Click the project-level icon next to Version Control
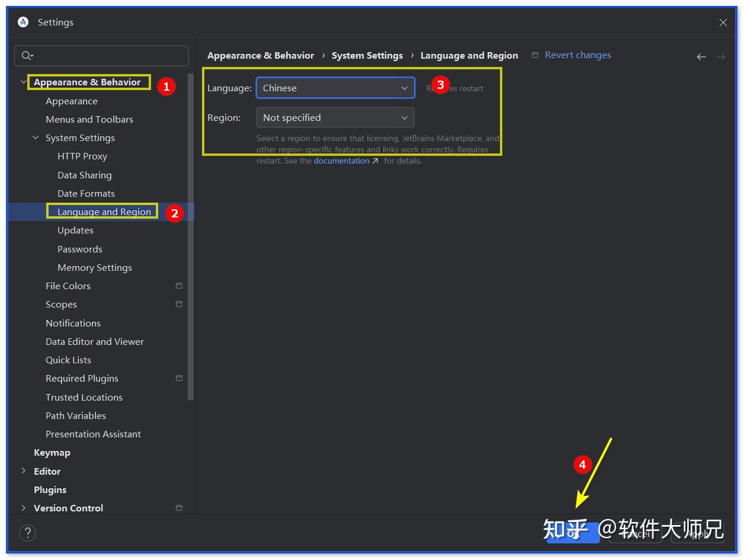This screenshot has width=744, height=560. pos(179,508)
